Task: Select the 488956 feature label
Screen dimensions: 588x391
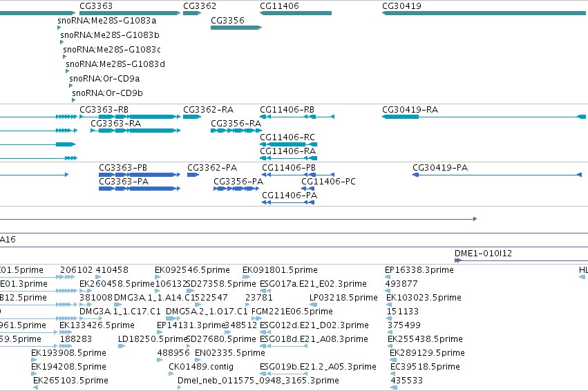Action: click(x=173, y=353)
